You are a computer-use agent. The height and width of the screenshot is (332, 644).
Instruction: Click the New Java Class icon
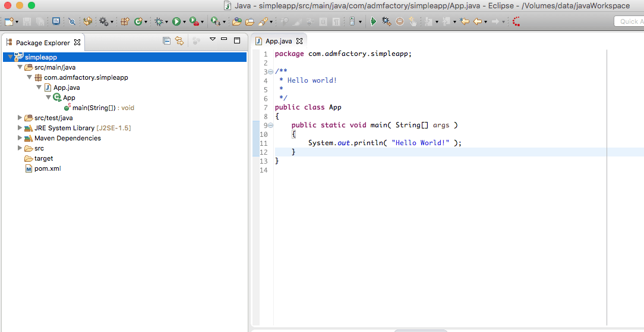pos(138,21)
